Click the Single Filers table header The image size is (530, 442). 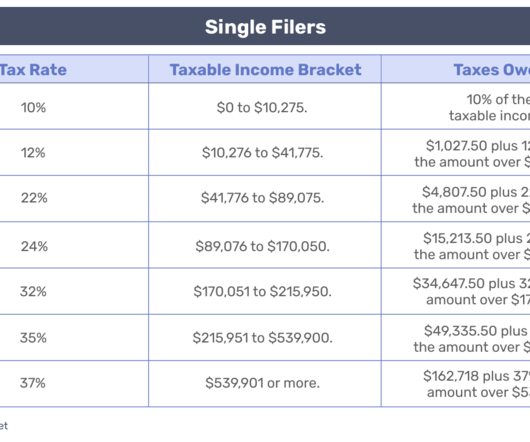click(265, 26)
